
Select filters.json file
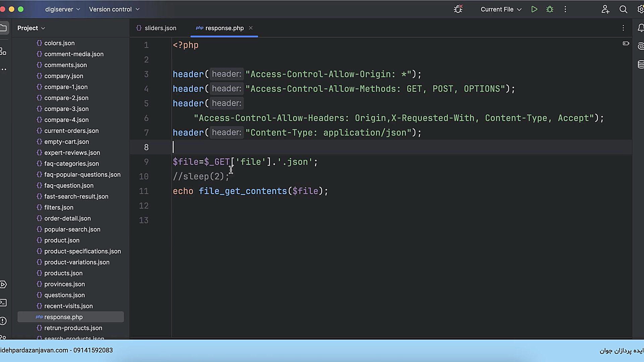59,207
